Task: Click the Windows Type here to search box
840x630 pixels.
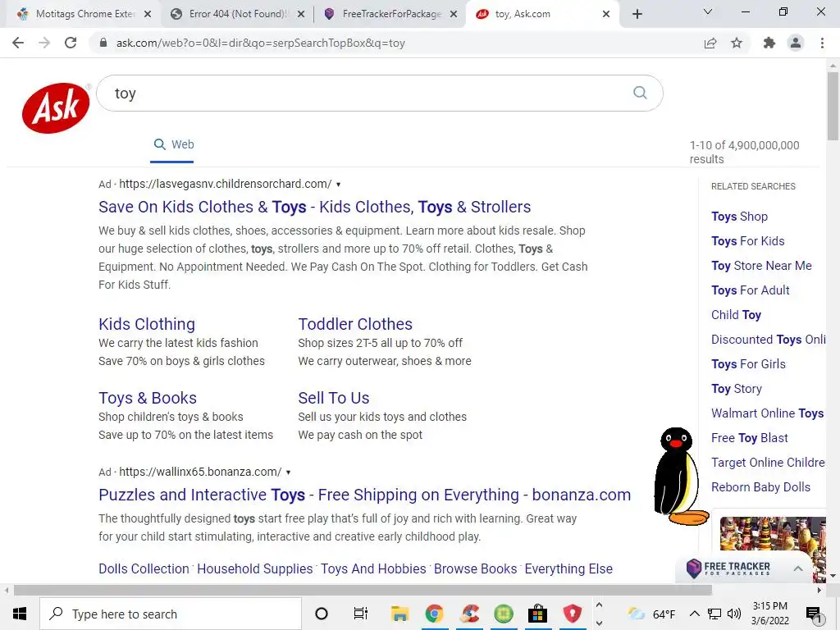Action: pos(171,614)
